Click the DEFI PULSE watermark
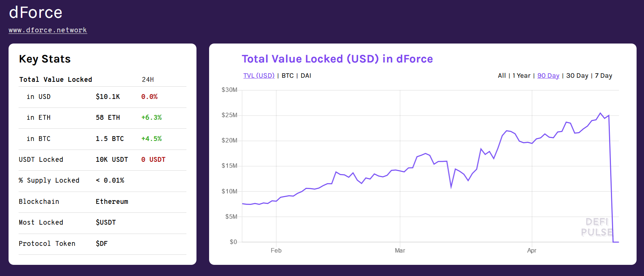 point(596,227)
